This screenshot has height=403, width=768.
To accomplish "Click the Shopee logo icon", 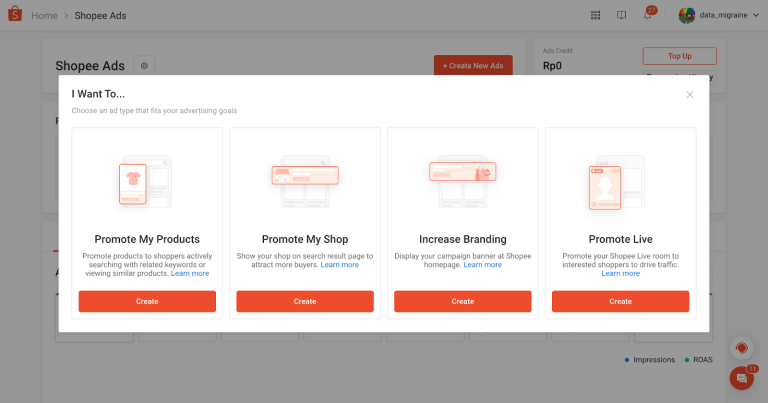I will (15, 15).
